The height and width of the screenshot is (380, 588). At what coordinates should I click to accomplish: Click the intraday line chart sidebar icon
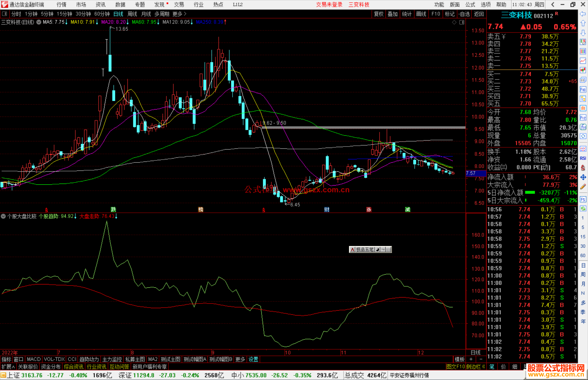click(x=583, y=61)
